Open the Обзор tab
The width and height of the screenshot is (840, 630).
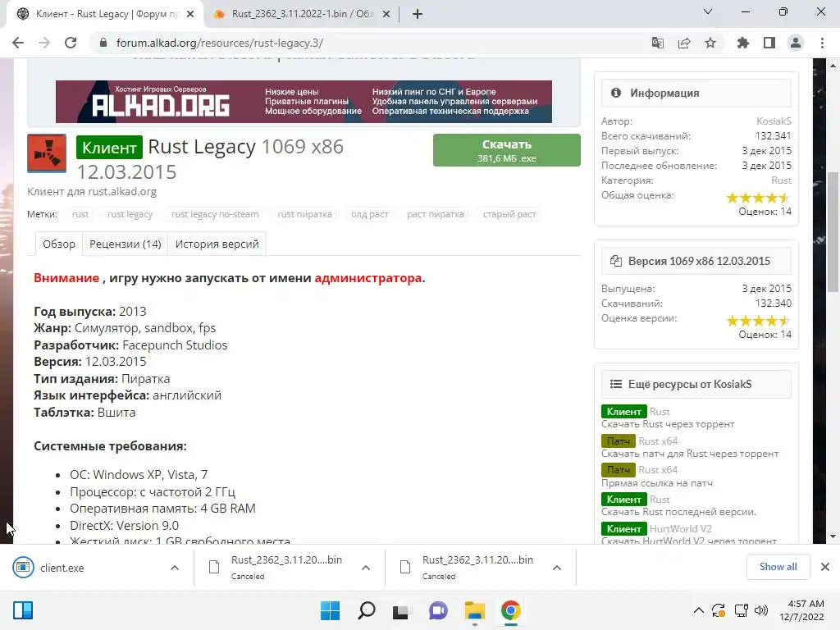pos(59,244)
